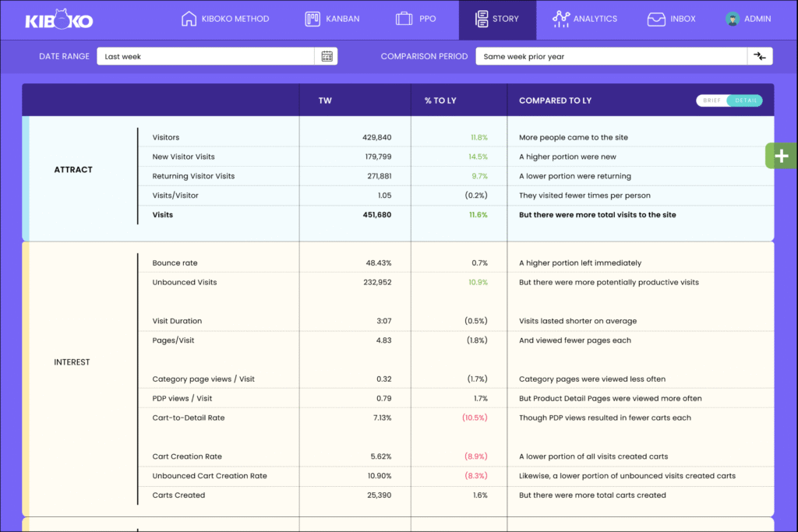This screenshot has width=798, height=532.
Task: Click the comparison period swap arrows icon
Action: tap(759, 56)
